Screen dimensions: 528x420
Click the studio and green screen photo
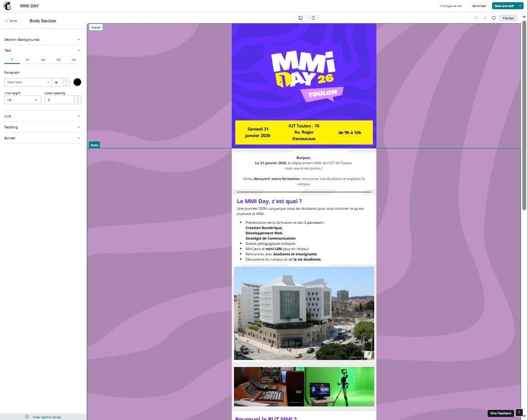coord(304,387)
